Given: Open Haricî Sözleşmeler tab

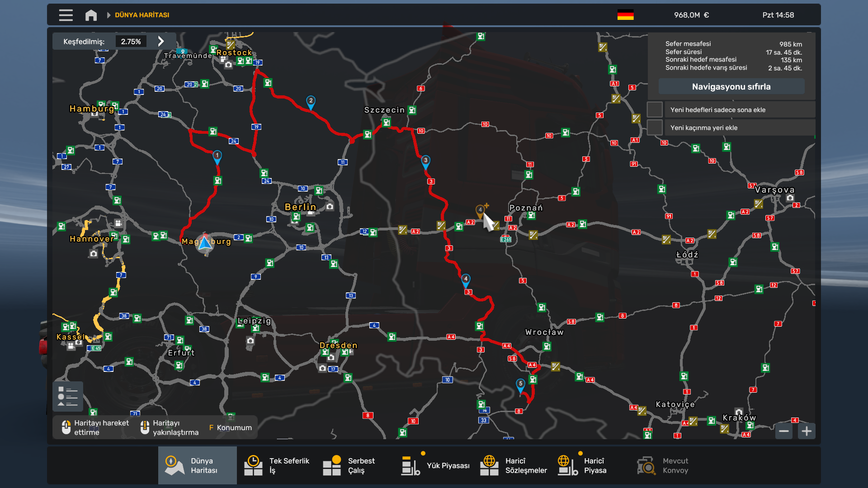Looking at the screenshot, I should [x=513, y=465].
